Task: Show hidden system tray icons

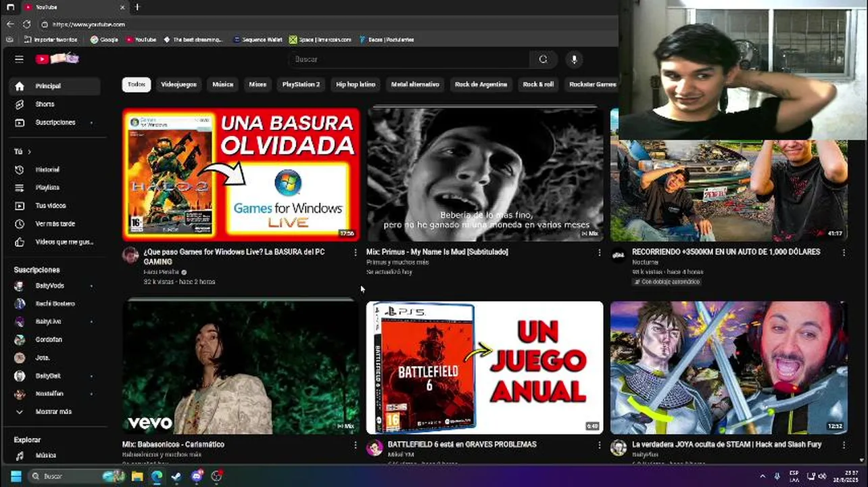Action: [763, 476]
